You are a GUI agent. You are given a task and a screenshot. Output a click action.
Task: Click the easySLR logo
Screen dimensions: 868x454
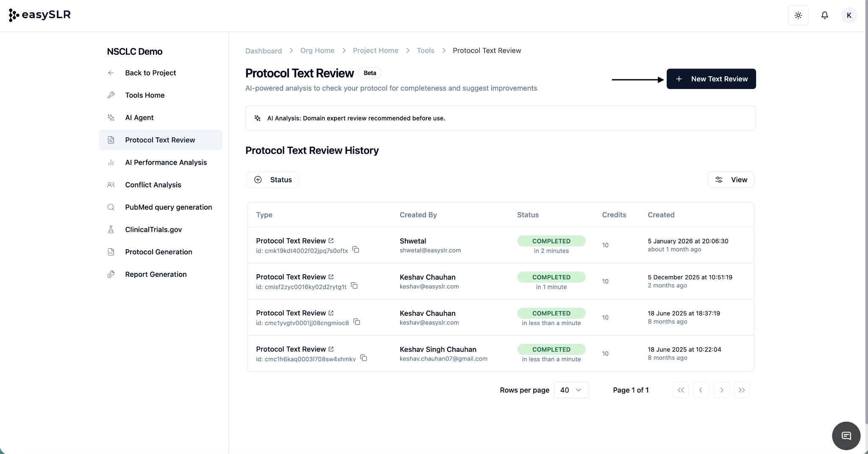40,15
